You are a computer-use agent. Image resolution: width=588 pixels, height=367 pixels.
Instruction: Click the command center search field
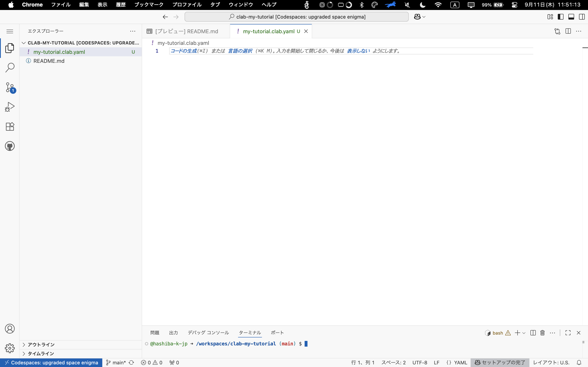coord(296,17)
